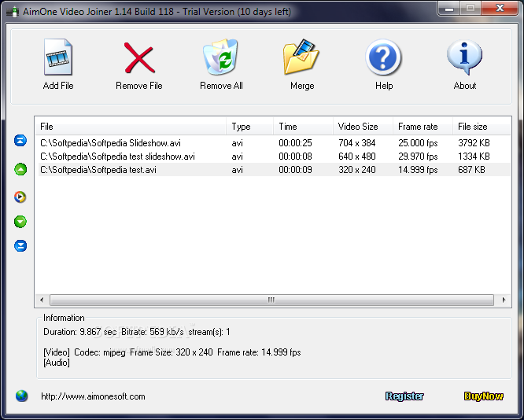Click the globe icon beside the website address
Viewport: 524px width, 420px height.
tap(22, 396)
